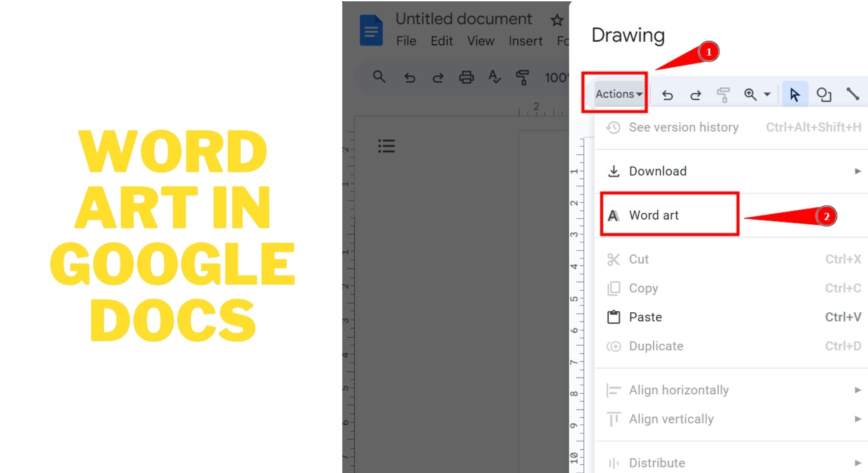Click redo arrow in Drawing toolbar
Screen dimensions: 868x473
coord(696,95)
